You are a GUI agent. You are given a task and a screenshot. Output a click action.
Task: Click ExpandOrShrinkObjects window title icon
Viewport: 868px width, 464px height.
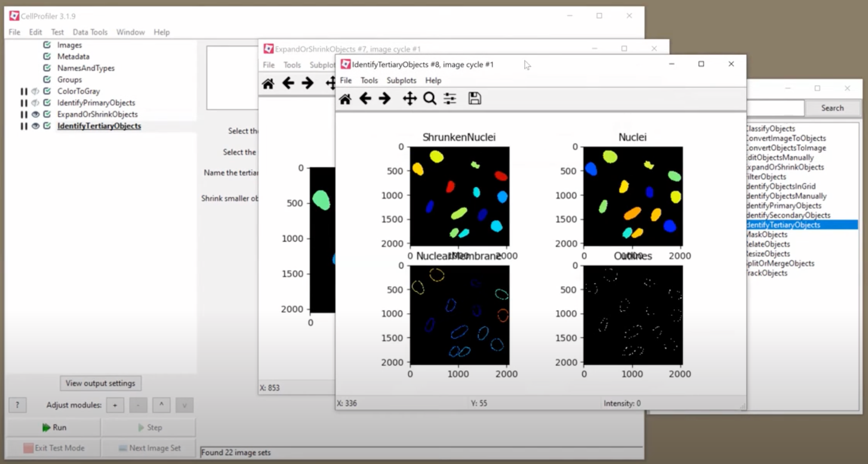(x=268, y=49)
